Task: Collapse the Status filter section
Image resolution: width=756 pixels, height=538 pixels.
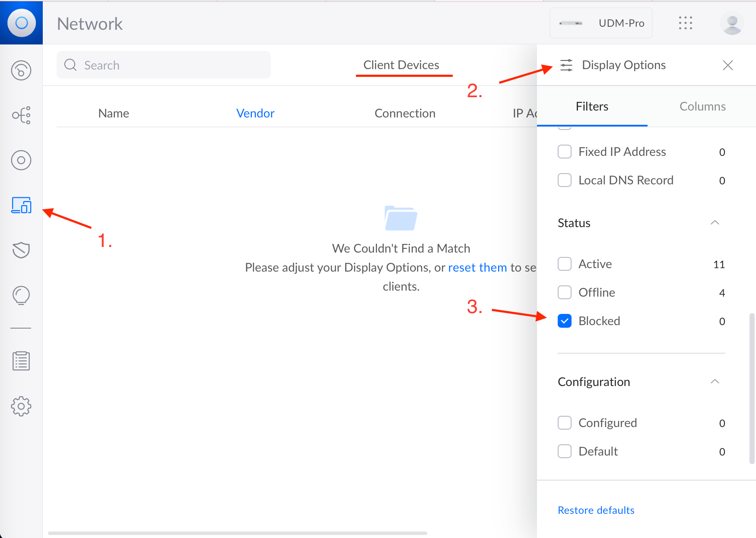Action: [x=715, y=223]
